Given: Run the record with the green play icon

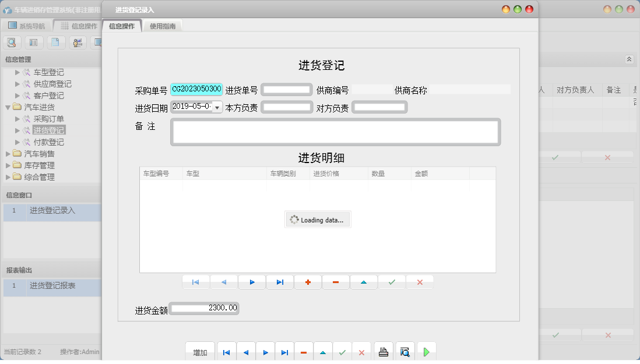Looking at the screenshot, I should pos(426,351).
